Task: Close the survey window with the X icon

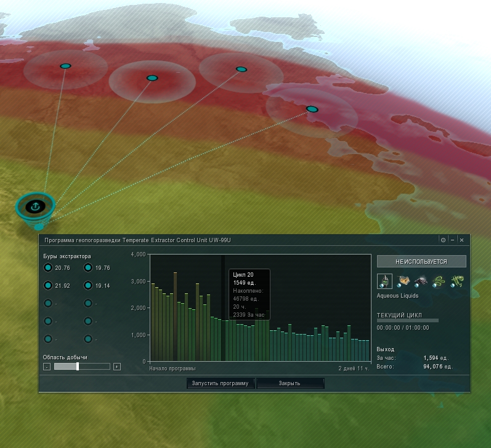Action: (x=461, y=240)
